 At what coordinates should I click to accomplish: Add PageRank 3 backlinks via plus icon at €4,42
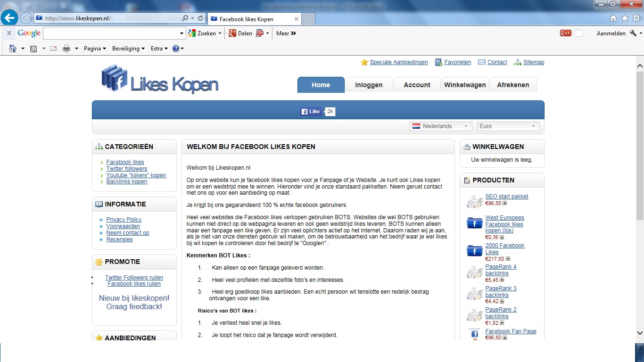point(502,302)
